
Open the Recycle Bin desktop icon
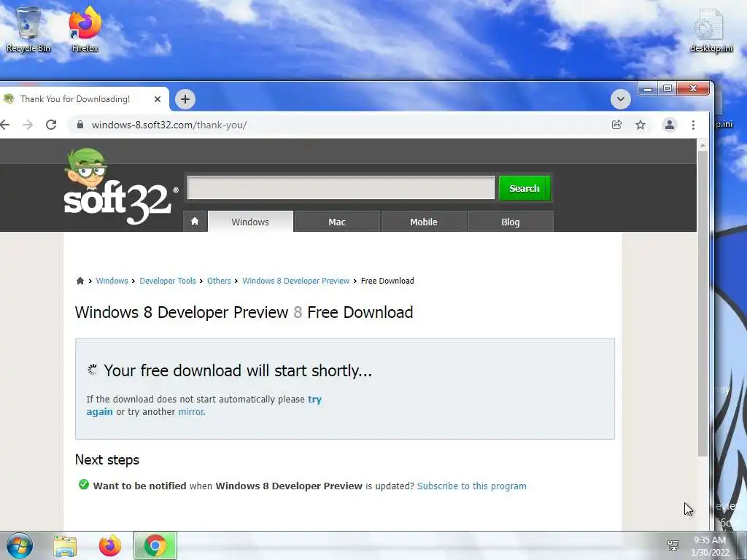[x=28, y=29]
